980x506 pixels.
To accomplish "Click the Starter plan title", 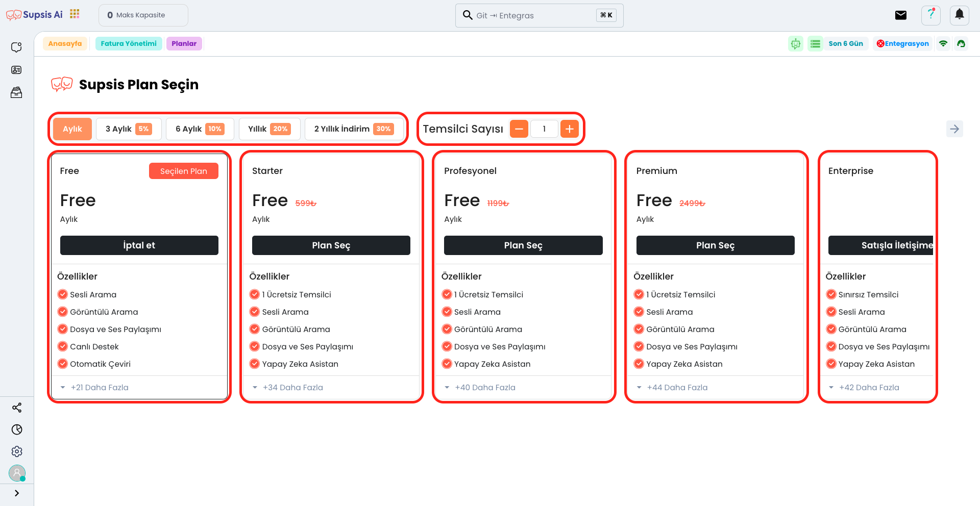I will coord(267,171).
